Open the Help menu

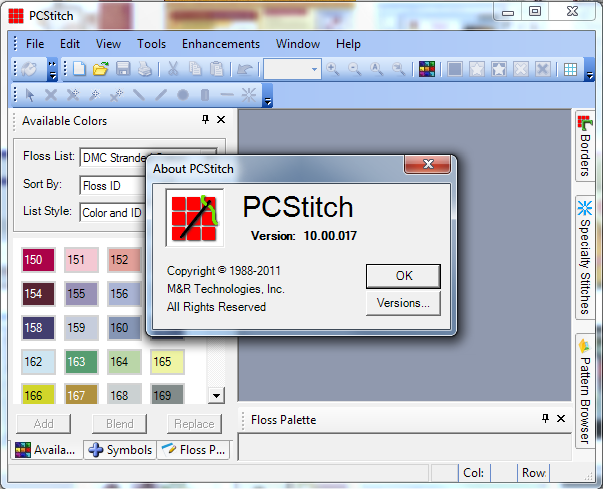click(x=348, y=44)
